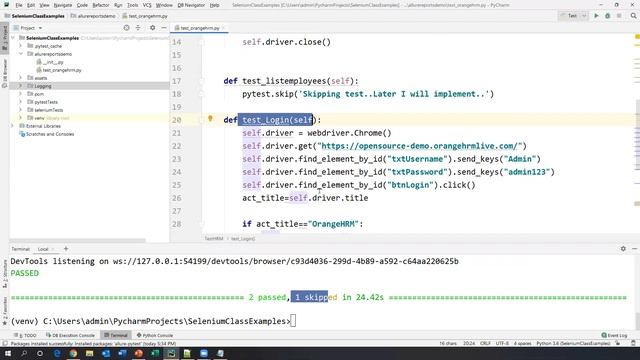Open Favorites side tab
This screenshot has width=640, height=360.
coord(4,311)
